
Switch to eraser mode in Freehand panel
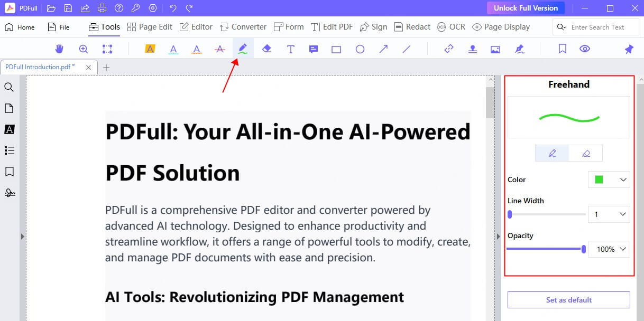click(586, 153)
